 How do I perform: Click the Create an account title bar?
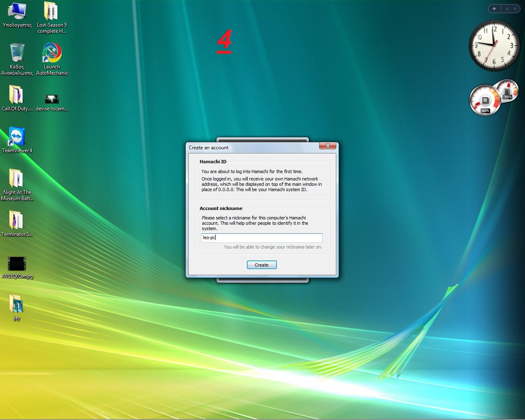252,147
